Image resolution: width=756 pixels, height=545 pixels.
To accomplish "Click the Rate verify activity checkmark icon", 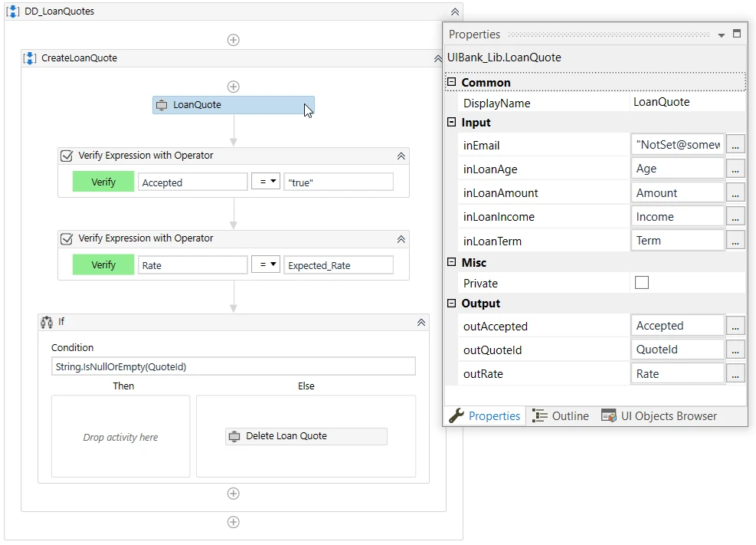I will [67, 238].
